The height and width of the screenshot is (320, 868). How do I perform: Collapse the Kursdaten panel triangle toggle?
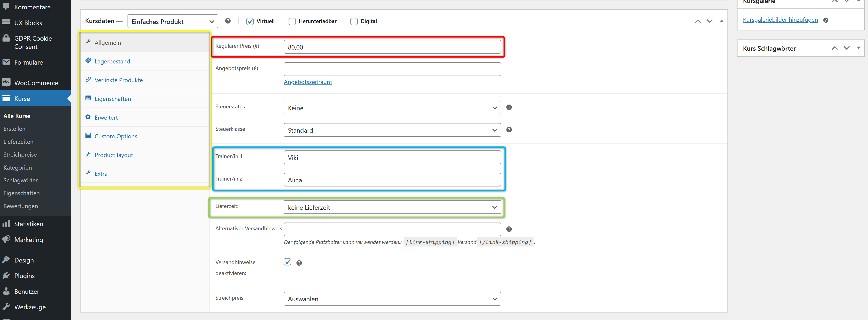(x=722, y=21)
